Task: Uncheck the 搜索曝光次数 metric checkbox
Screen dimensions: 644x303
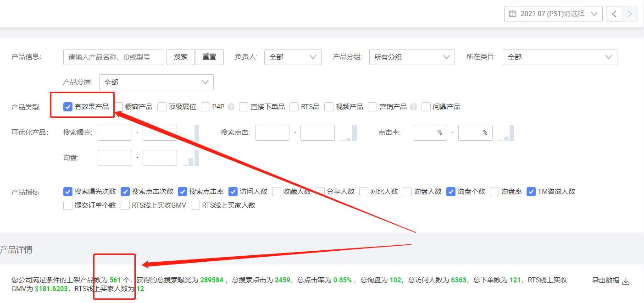Action: (x=68, y=192)
